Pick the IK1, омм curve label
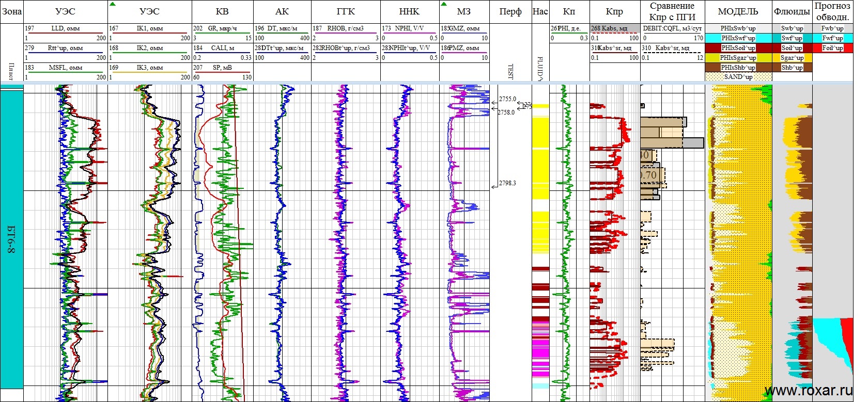The height and width of the screenshot is (402, 868). (x=150, y=28)
